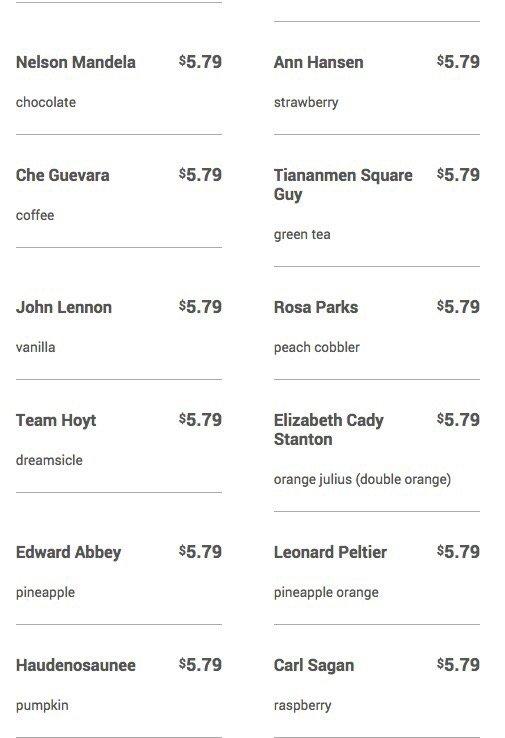Screen dimensions: 505x738
Task: Click the Edward Abbey heading
Action: tap(69, 552)
